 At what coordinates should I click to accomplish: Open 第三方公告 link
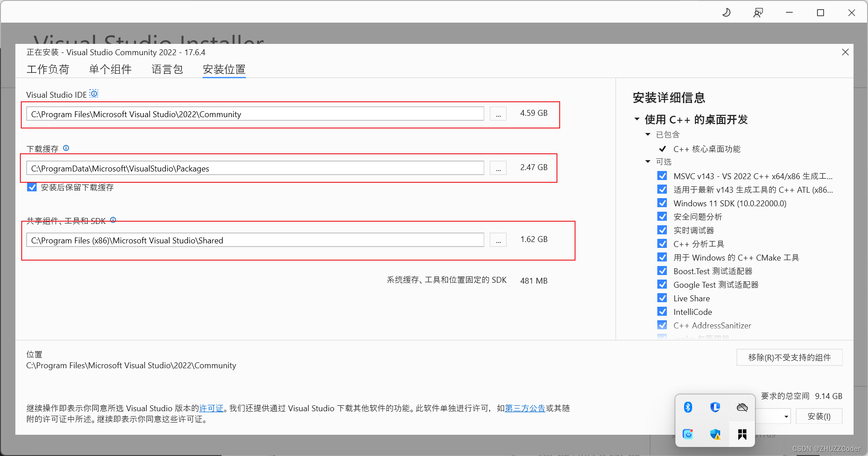coord(525,408)
